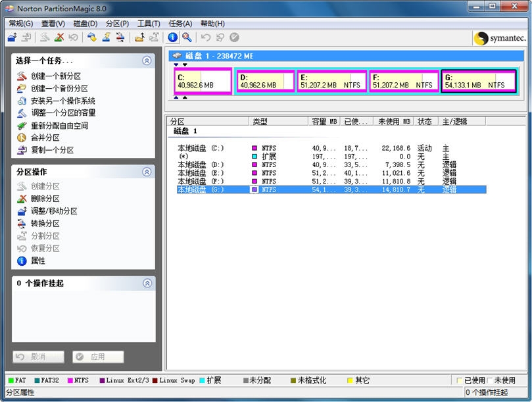This screenshot has width=532, height=402.
Task: Collapse the 选择一个任务 panel chevron
Action: coord(147,61)
